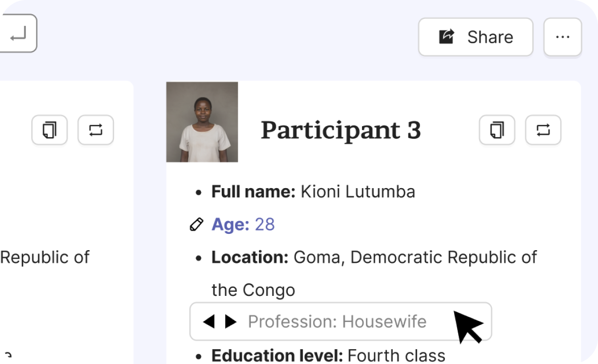Viewport: 598px width, 364px height.
Task: Open the more options ellipsis menu
Action: coord(562,37)
